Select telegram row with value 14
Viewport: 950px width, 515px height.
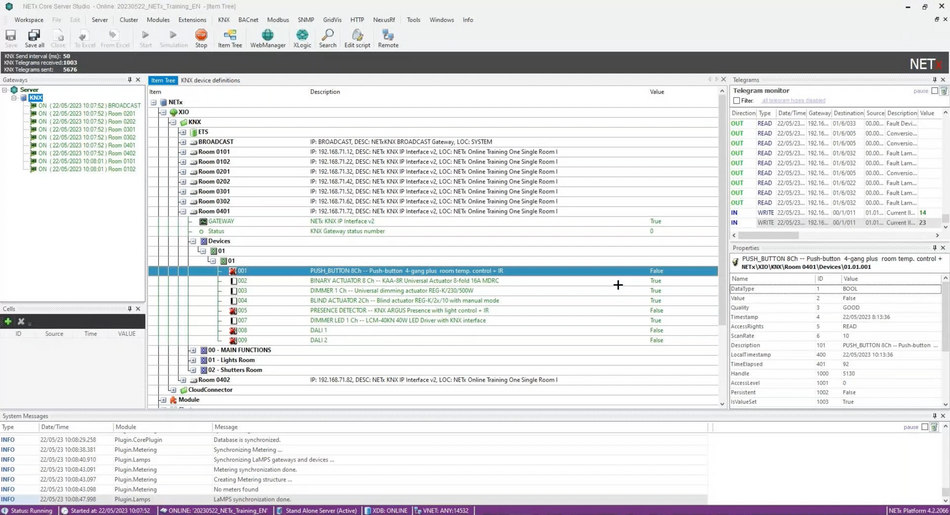click(x=836, y=213)
